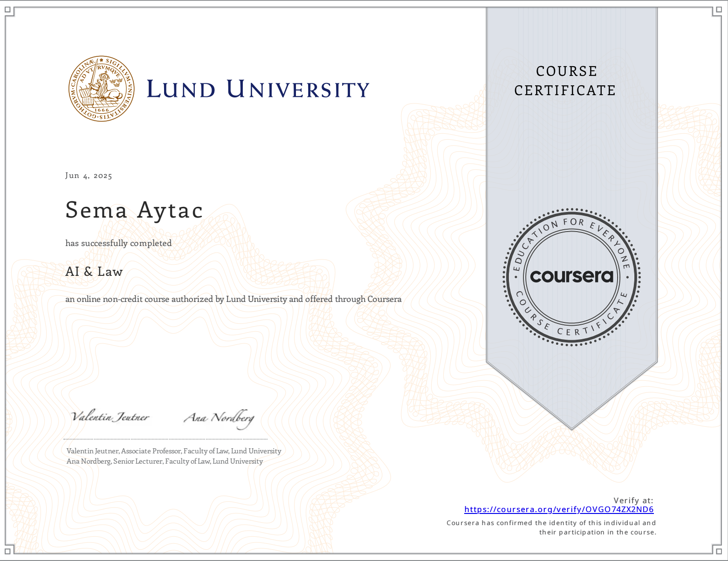Click the "has successfully completed" text

118,243
